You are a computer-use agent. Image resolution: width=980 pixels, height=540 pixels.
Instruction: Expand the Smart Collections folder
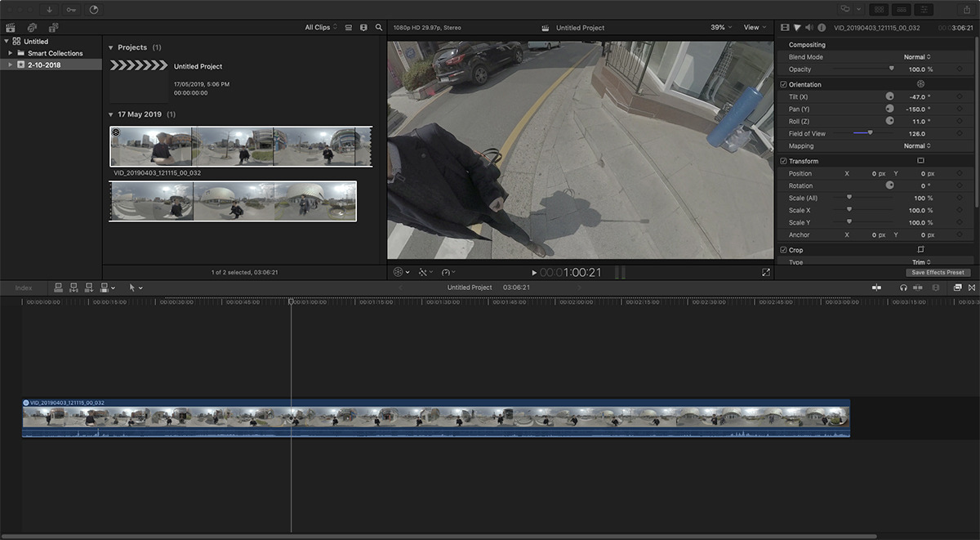pyautogui.click(x=11, y=53)
